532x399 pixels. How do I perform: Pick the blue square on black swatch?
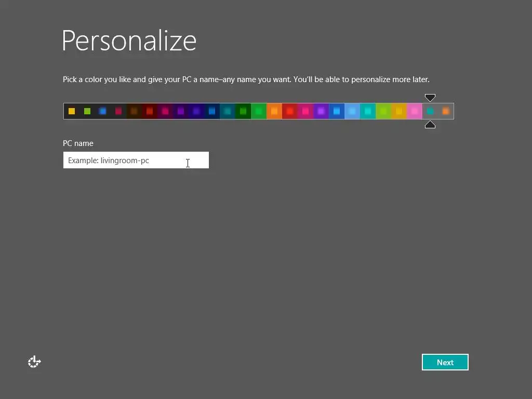103,111
